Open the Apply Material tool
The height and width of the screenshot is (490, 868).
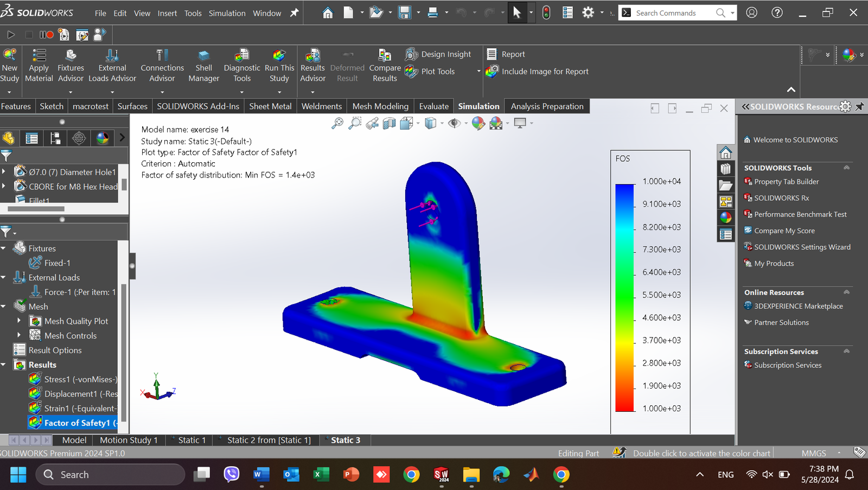[39, 56]
